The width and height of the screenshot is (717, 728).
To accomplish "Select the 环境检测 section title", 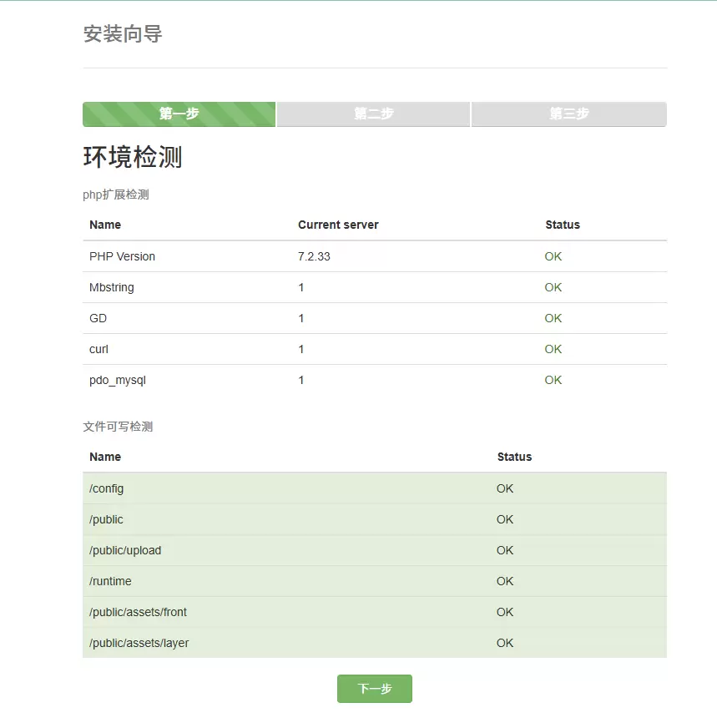I will click(x=133, y=158).
